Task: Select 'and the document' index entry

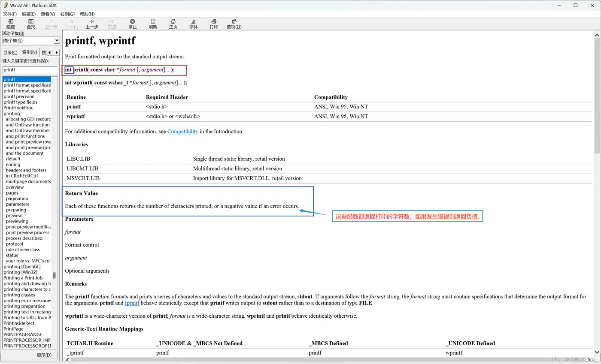Action: tap(24, 153)
